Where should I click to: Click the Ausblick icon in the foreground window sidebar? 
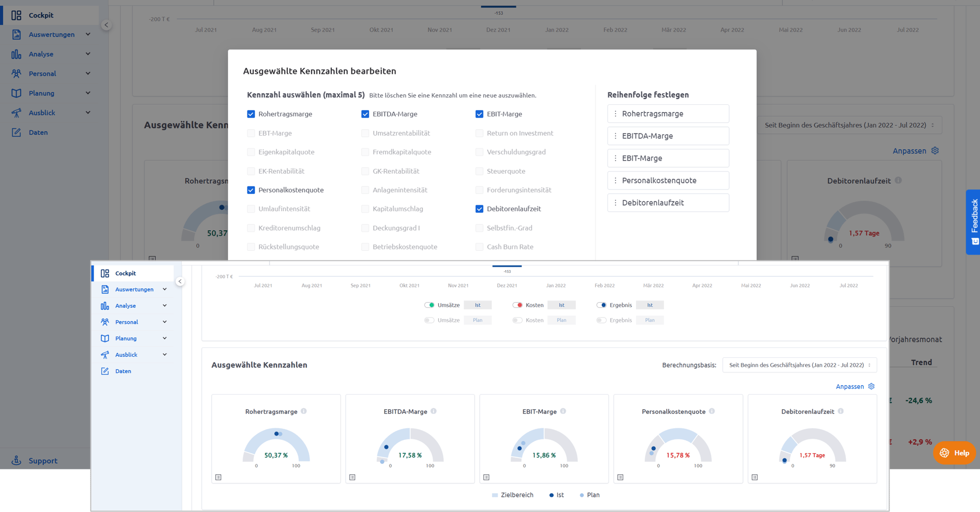click(x=105, y=355)
